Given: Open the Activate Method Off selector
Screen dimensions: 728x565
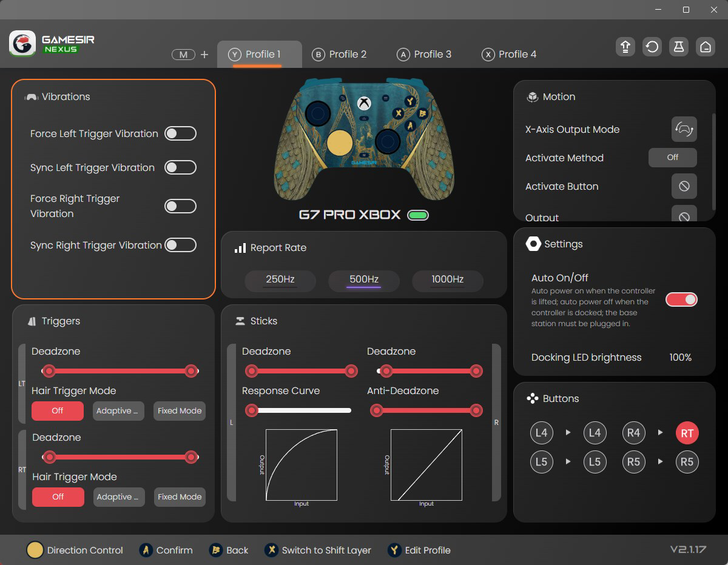Looking at the screenshot, I should click(672, 158).
